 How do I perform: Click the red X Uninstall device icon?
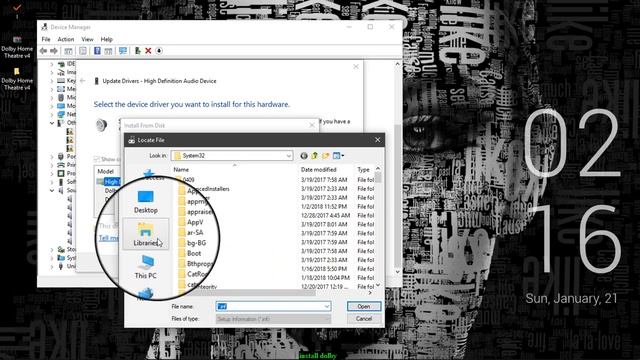148,51
